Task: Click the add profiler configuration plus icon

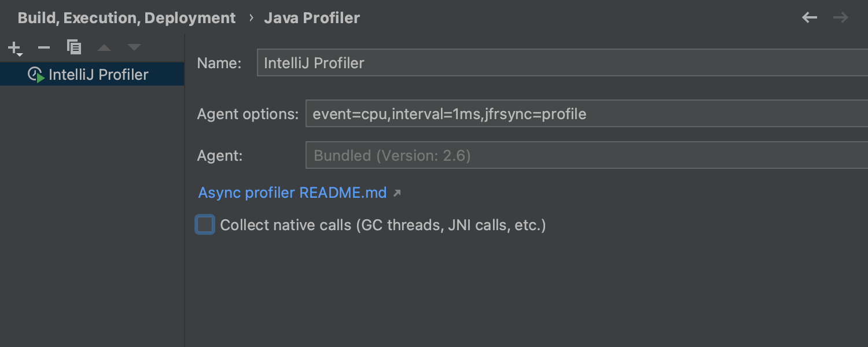Action: tap(14, 47)
